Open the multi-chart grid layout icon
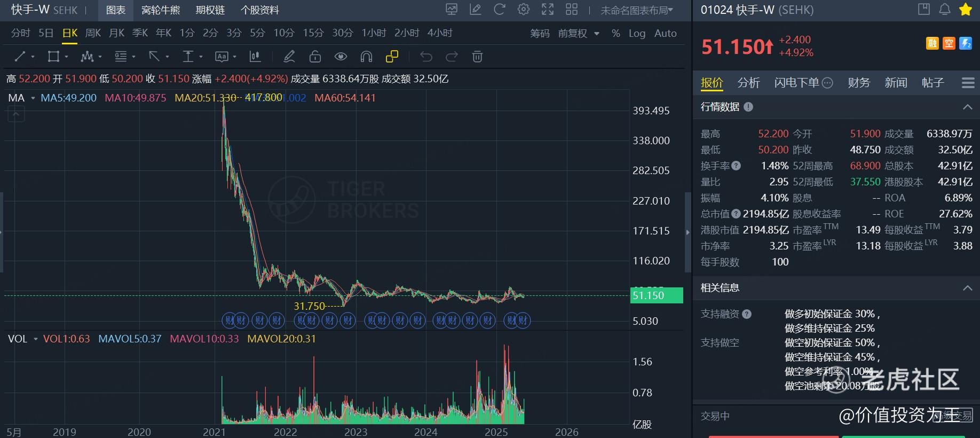This screenshot has height=438, width=980. 572,10
